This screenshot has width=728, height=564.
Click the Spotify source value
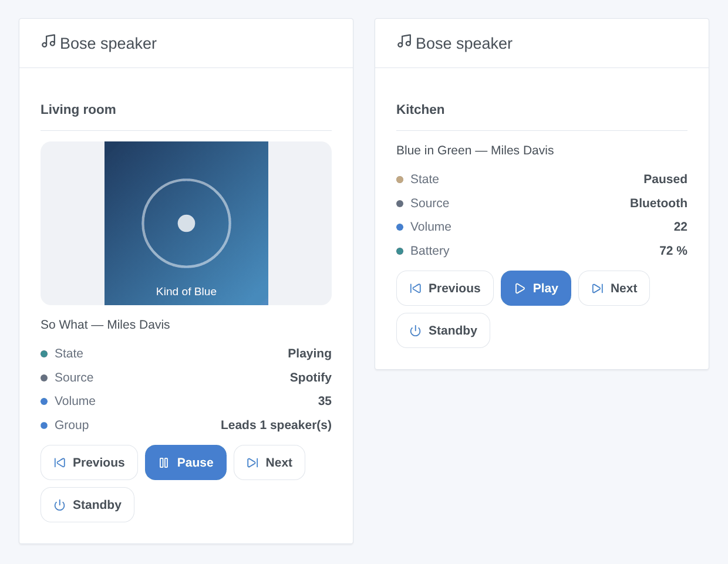(311, 377)
